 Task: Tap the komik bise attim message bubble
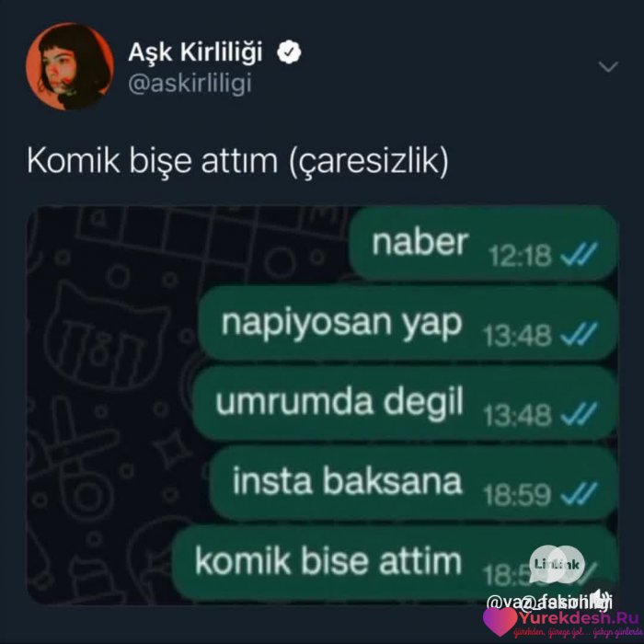395,563
